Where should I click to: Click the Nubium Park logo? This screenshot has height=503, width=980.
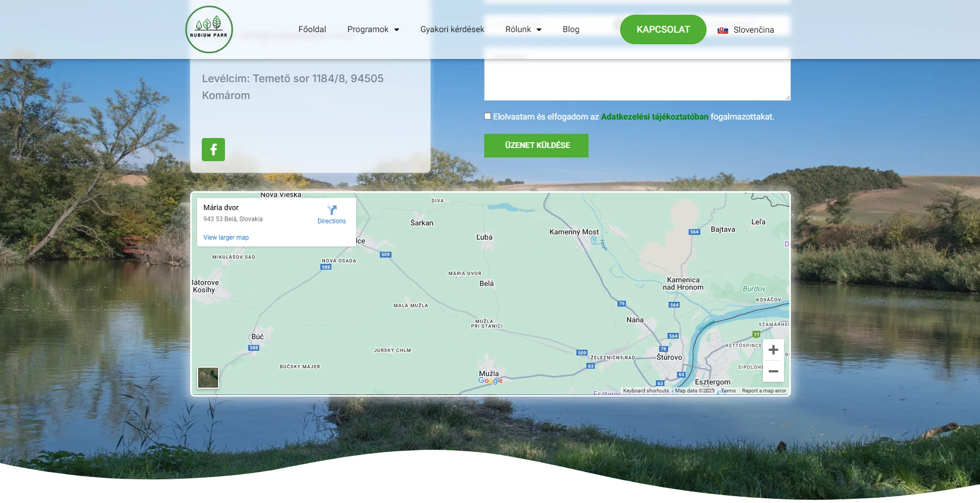click(209, 29)
